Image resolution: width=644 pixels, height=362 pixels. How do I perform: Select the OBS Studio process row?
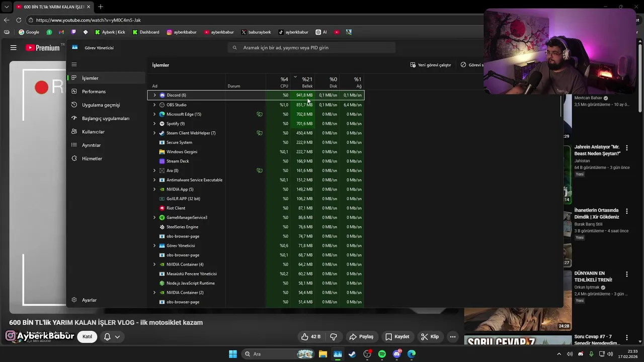pyautogui.click(x=256, y=105)
